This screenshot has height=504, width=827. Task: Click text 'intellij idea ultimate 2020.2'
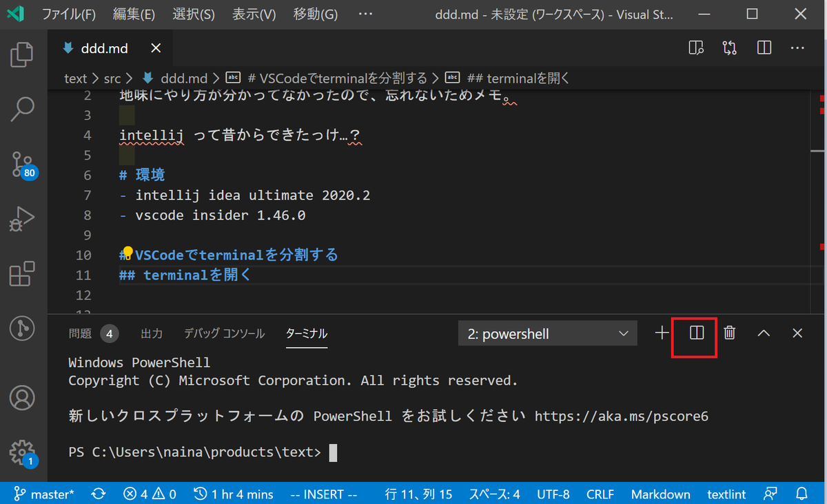pos(253,195)
